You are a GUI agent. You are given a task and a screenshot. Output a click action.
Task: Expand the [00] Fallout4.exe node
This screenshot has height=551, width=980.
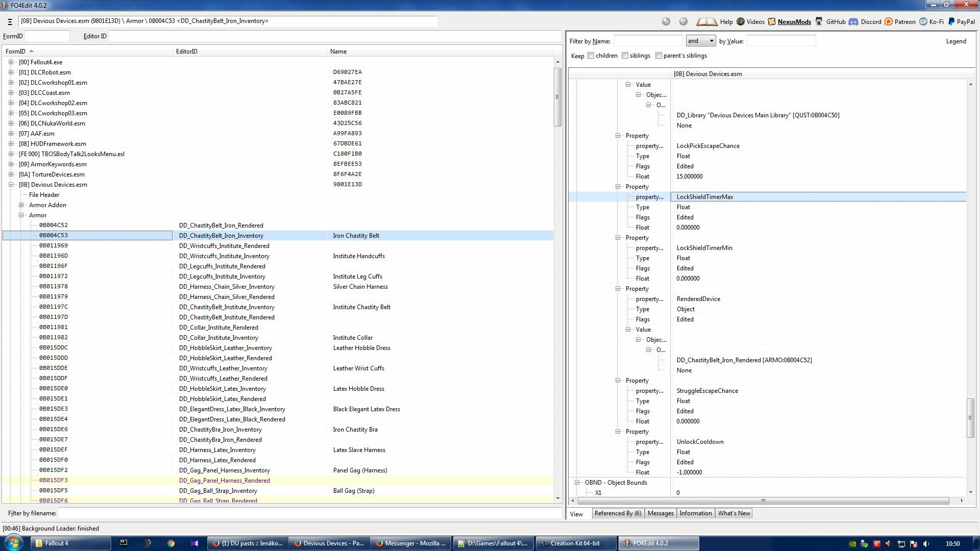click(11, 62)
